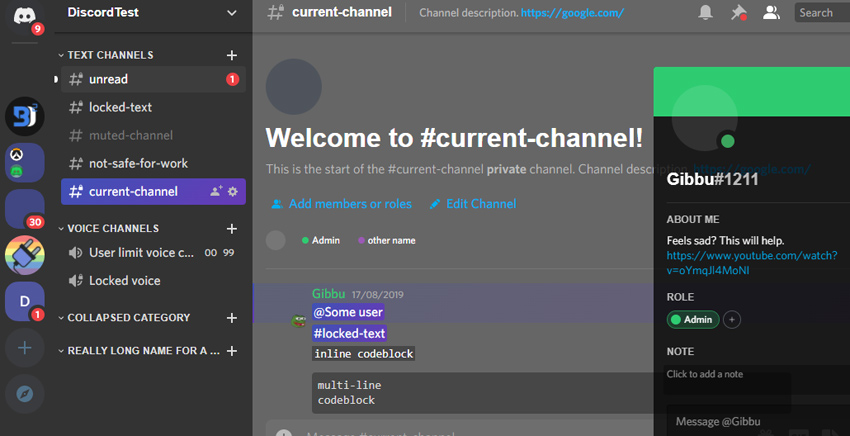Click the inline codeblock text
This screenshot has width=850, height=436.
click(x=364, y=354)
